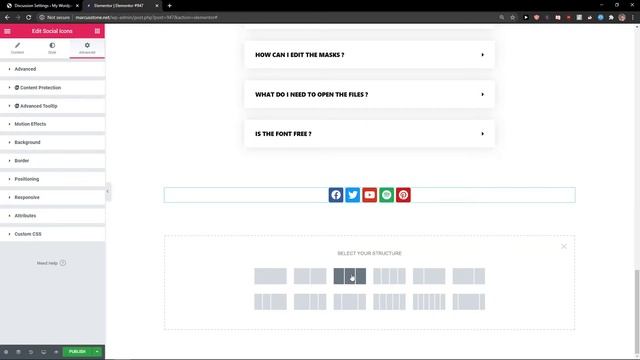Select the Social Icons widget container
Viewport: 640px width, 360px height.
(x=369, y=195)
